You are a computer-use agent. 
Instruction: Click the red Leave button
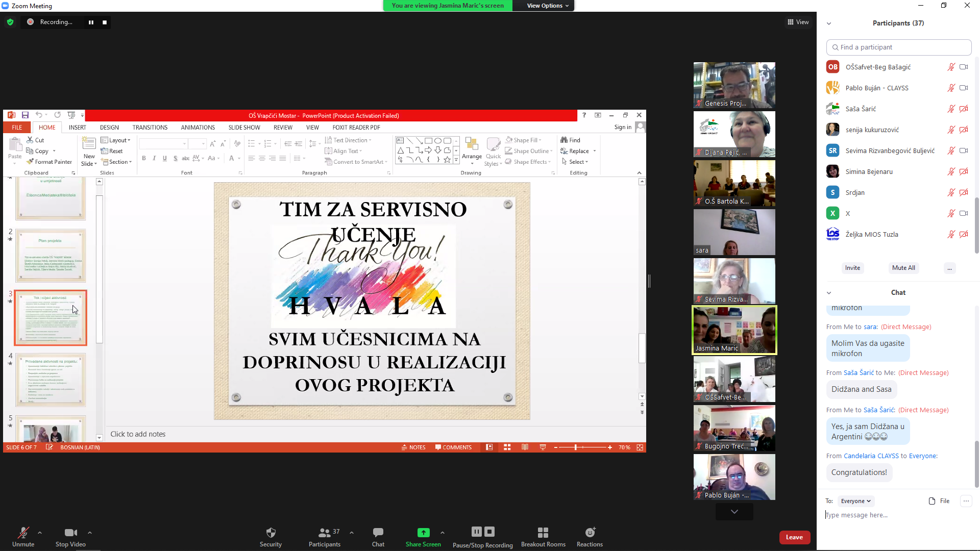[794, 537]
